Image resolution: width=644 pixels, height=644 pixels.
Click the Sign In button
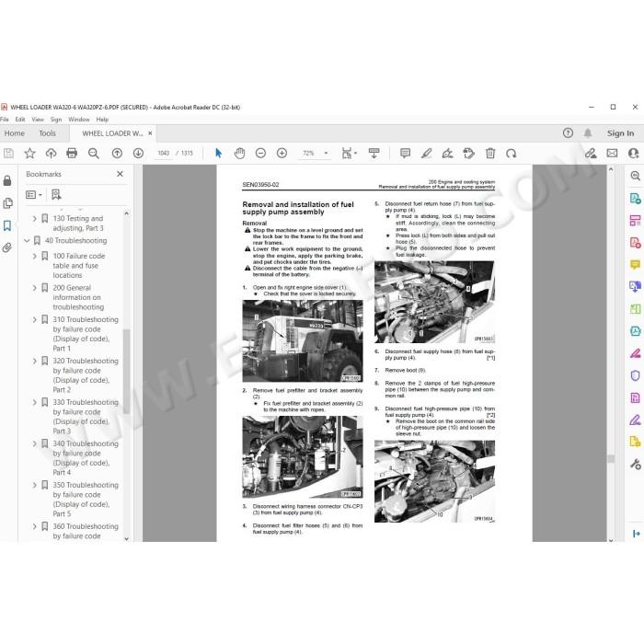(x=620, y=133)
